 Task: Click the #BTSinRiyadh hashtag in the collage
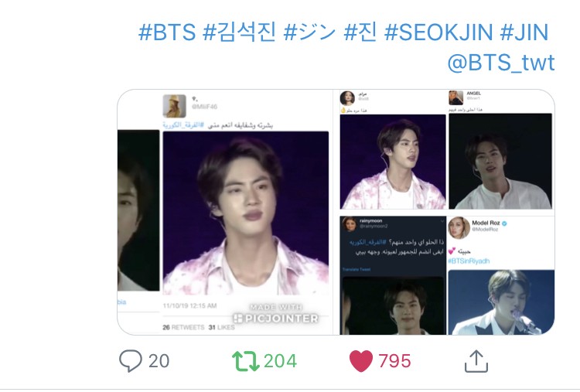tap(469, 261)
